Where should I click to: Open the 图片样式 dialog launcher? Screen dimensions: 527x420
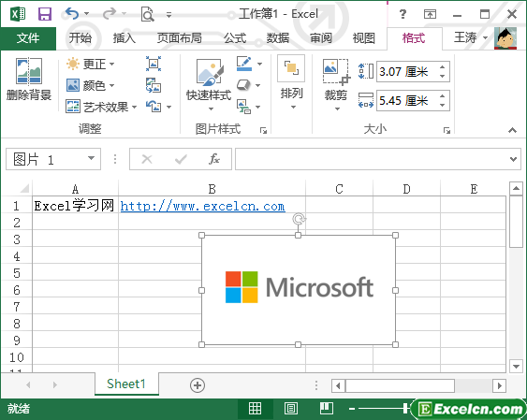tap(263, 130)
